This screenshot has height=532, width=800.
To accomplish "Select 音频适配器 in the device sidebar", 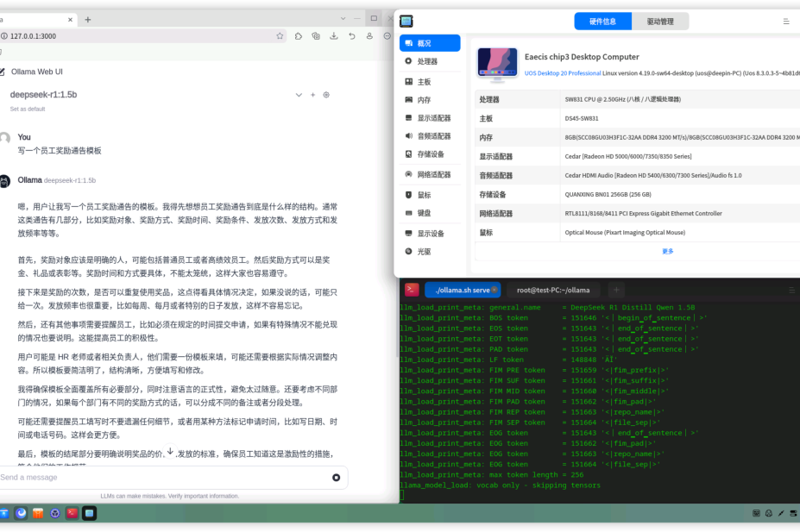I will pos(430,136).
